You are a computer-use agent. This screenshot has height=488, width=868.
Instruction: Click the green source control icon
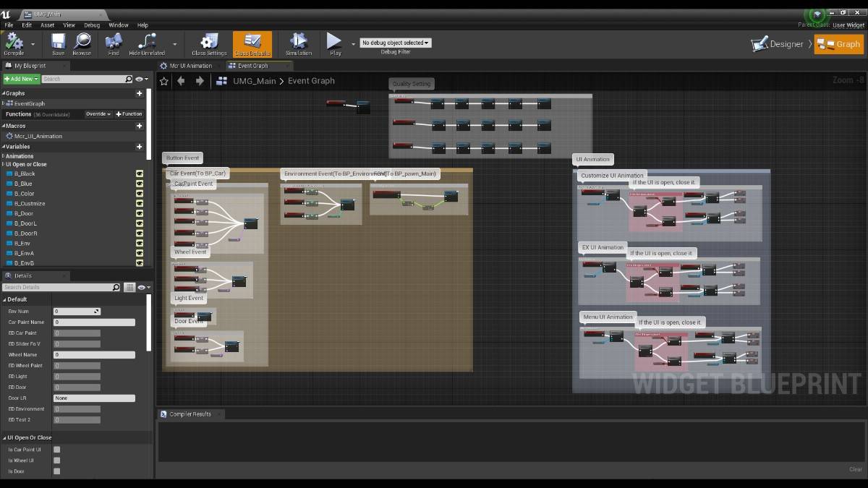click(817, 14)
